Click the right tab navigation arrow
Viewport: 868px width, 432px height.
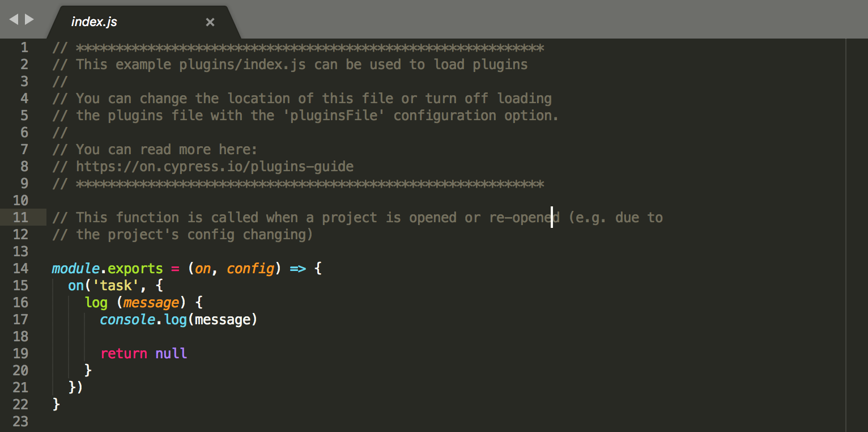click(29, 20)
